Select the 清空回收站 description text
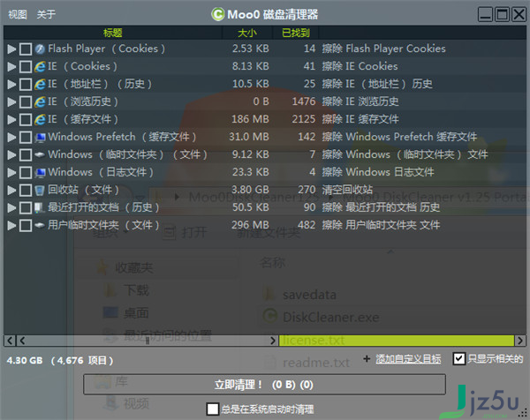 coord(347,190)
